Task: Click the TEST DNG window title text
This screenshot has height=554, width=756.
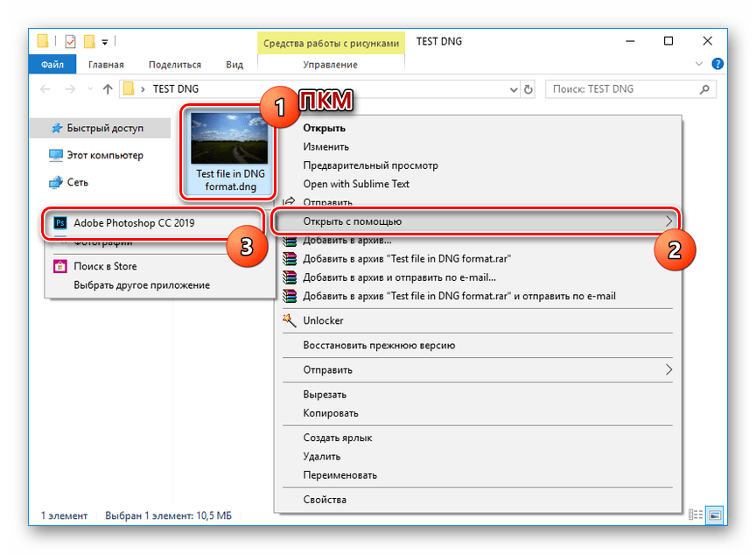Action: pos(438,41)
